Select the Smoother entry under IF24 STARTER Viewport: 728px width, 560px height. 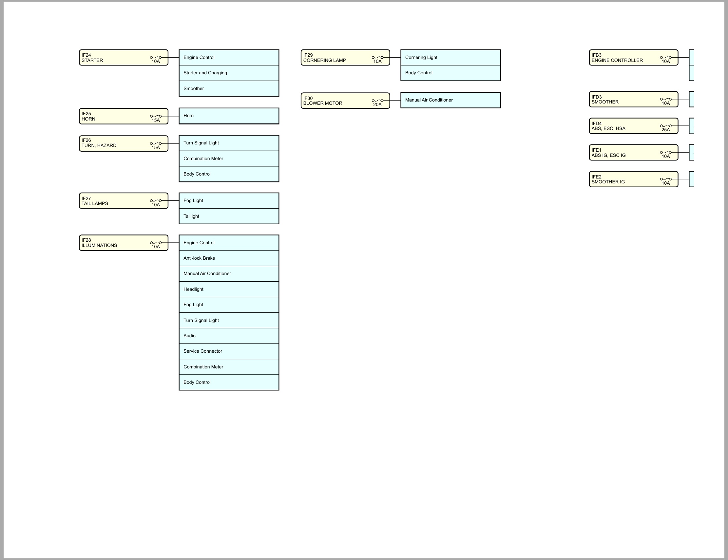pos(229,89)
